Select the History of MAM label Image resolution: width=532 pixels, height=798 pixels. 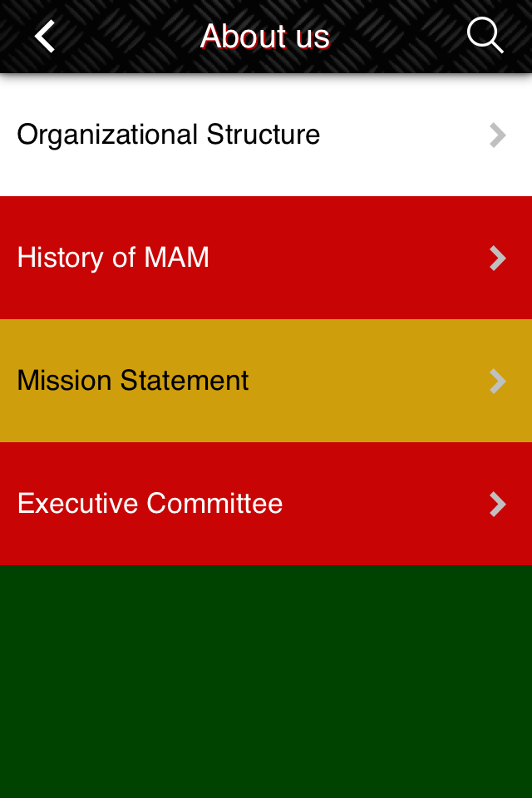click(113, 258)
